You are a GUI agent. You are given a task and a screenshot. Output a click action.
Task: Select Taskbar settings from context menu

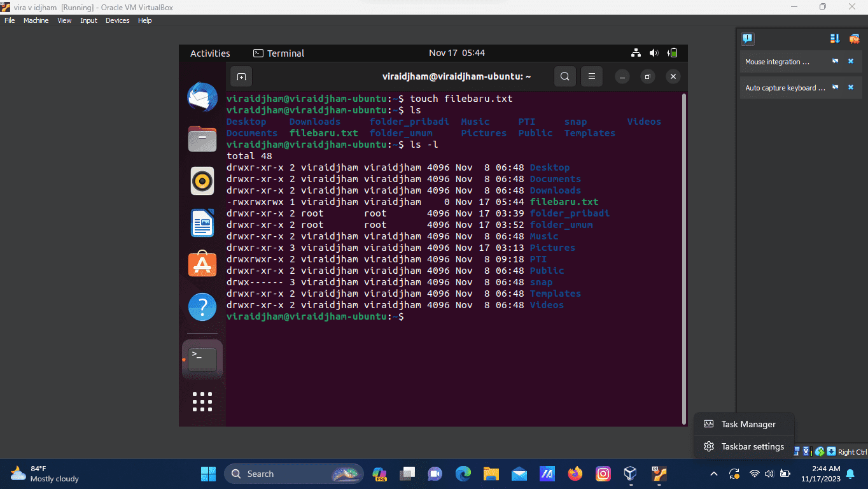pyautogui.click(x=744, y=446)
